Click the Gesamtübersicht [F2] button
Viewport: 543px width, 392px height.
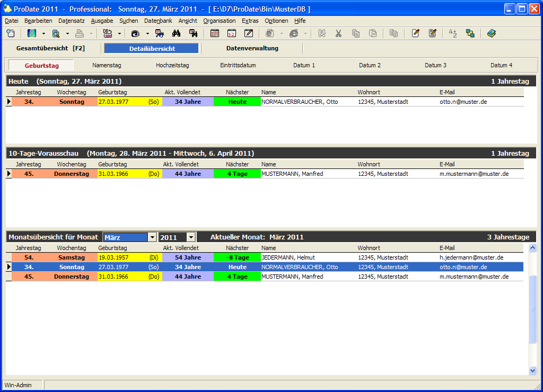50,48
